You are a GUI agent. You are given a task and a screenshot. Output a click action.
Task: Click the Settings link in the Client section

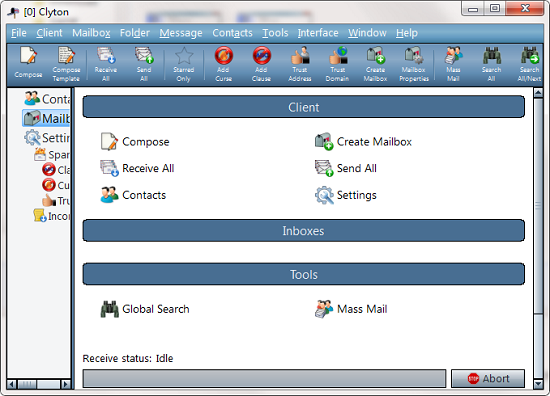(x=346, y=195)
